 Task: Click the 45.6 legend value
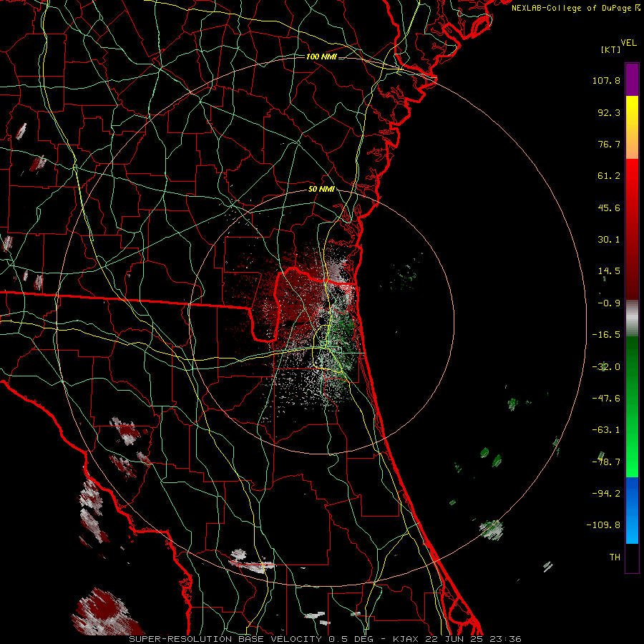pos(609,208)
